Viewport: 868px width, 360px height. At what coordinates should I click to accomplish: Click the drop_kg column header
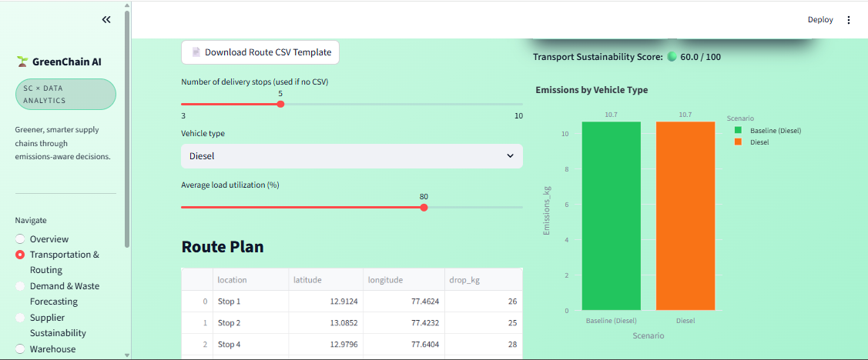point(483,280)
